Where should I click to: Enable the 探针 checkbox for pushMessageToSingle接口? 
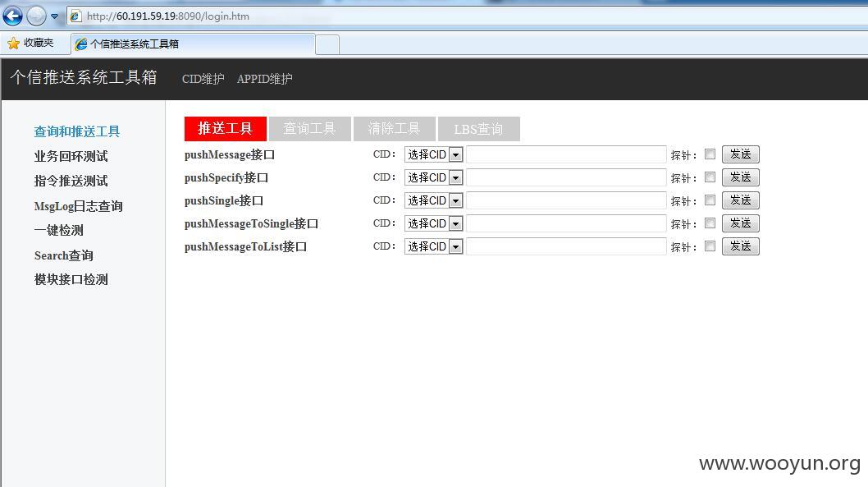(710, 223)
